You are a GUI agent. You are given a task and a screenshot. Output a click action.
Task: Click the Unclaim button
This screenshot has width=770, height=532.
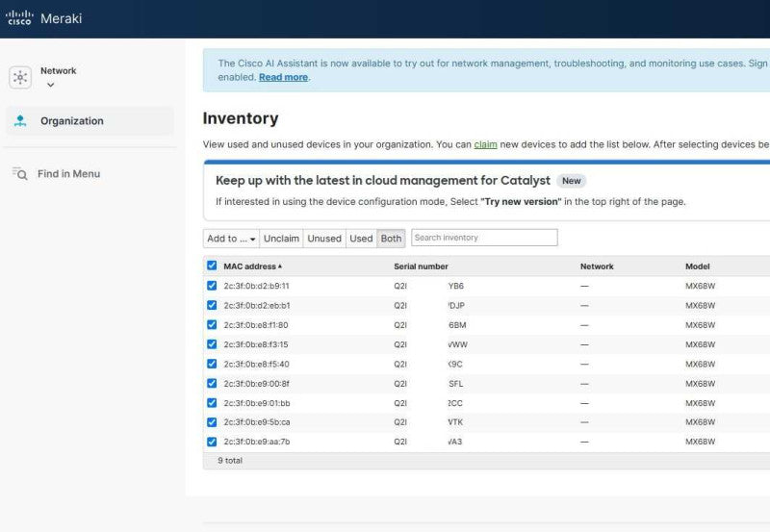coord(281,239)
